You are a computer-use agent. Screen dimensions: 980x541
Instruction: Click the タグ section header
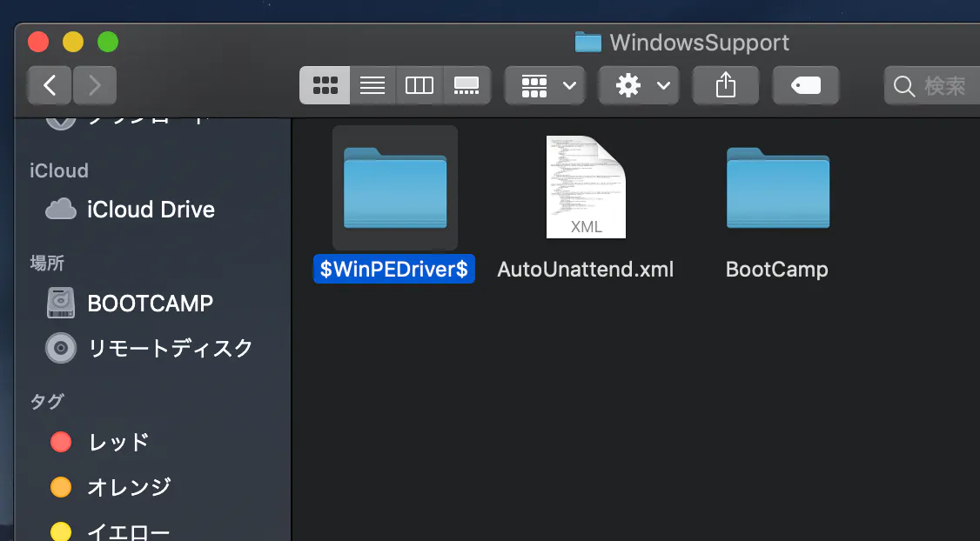[x=47, y=402]
